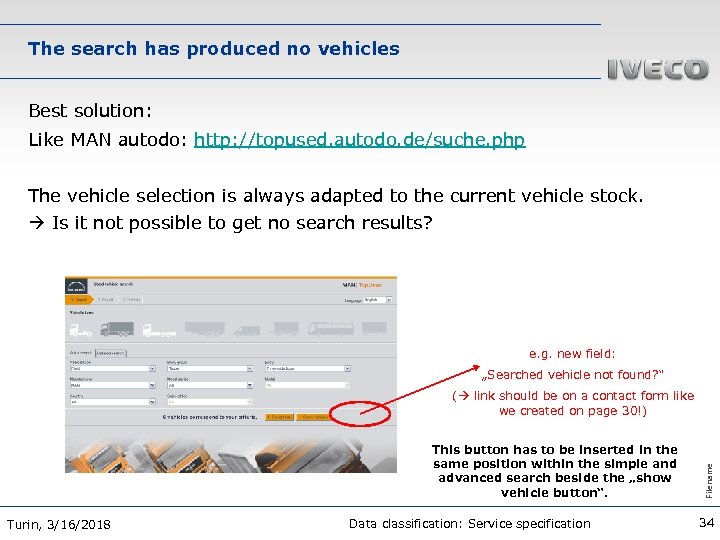Open the Country dropdown
The width and height of the screenshot is (720, 540).
pyautogui.click(x=112, y=402)
